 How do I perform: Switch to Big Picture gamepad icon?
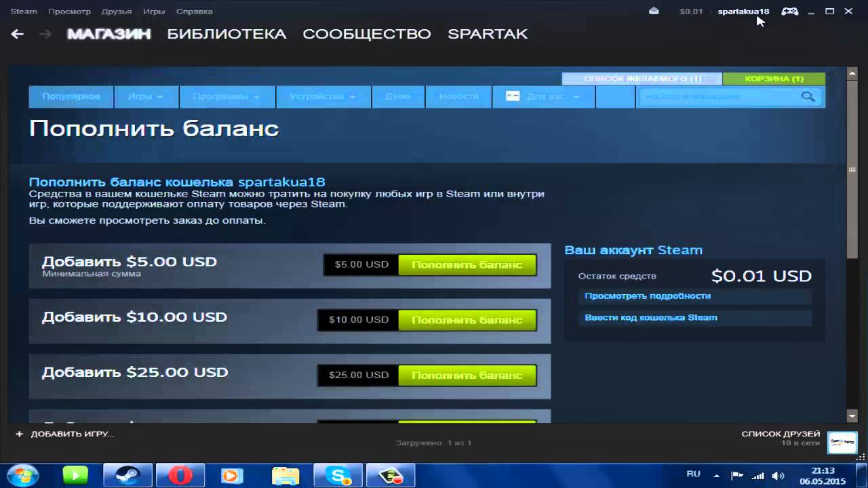click(789, 11)
